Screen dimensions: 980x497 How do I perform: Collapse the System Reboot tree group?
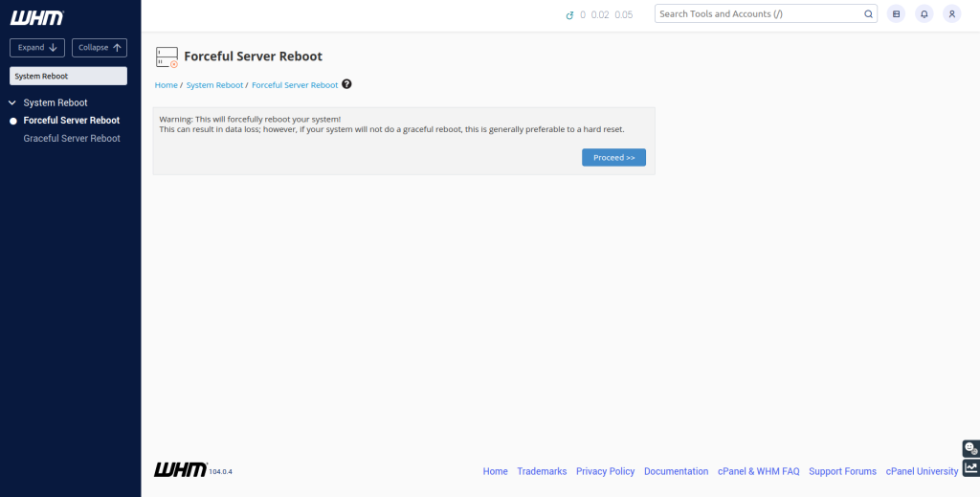(x=12, y=102)
